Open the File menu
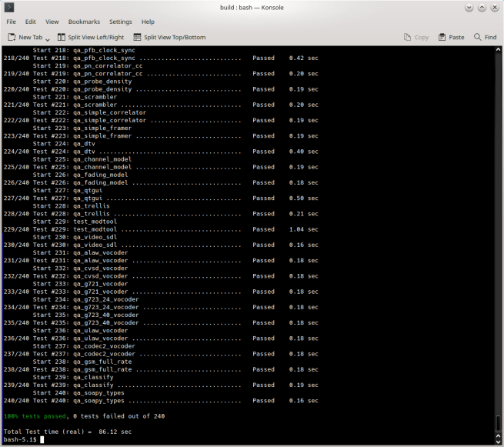This screenshot has width=504, height=447. pyautogui.click(x=11, y=22)
